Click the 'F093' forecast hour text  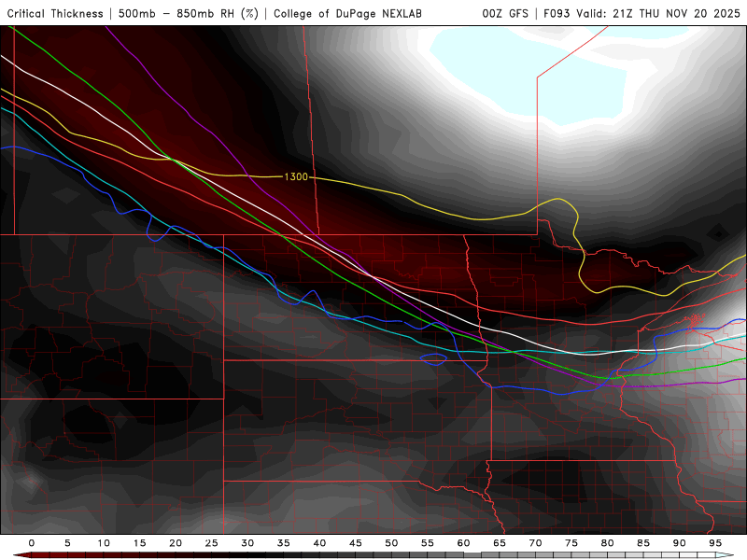click(557, 13)
